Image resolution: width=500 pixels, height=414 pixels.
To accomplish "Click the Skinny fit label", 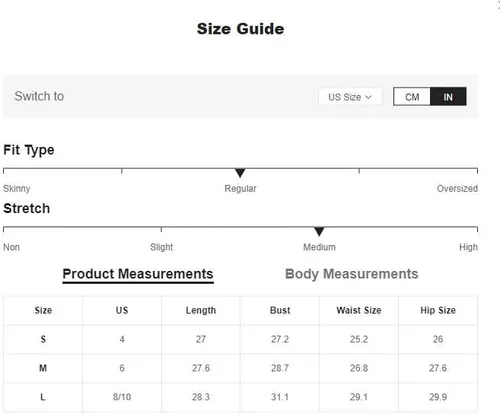I will click(17, 189).
